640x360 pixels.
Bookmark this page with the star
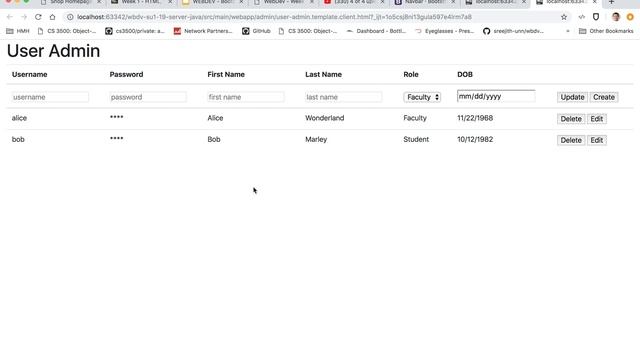(564, 17)
